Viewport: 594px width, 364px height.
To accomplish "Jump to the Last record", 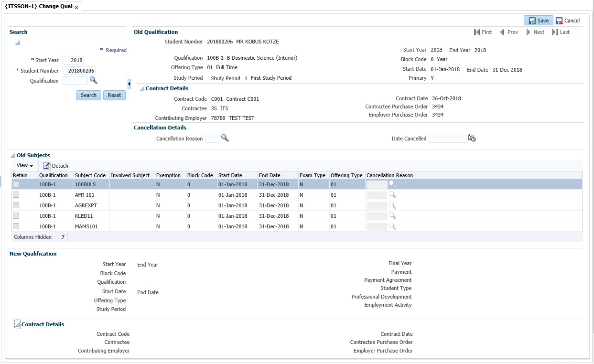I will click(x=561, y=32).
